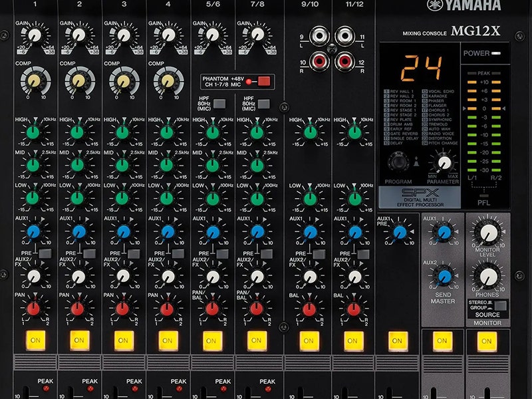This screenshot has width=532, height=399.
Task: Toggle the STEREO/GROUP monitor SOURCE switch
Action: click(501, 305)
